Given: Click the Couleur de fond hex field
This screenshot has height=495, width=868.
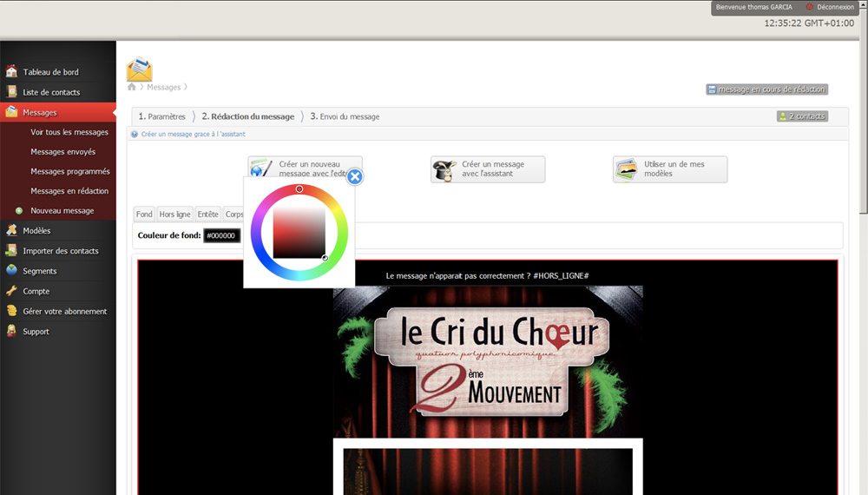Looking at the screenshot, I should [221, 235].
